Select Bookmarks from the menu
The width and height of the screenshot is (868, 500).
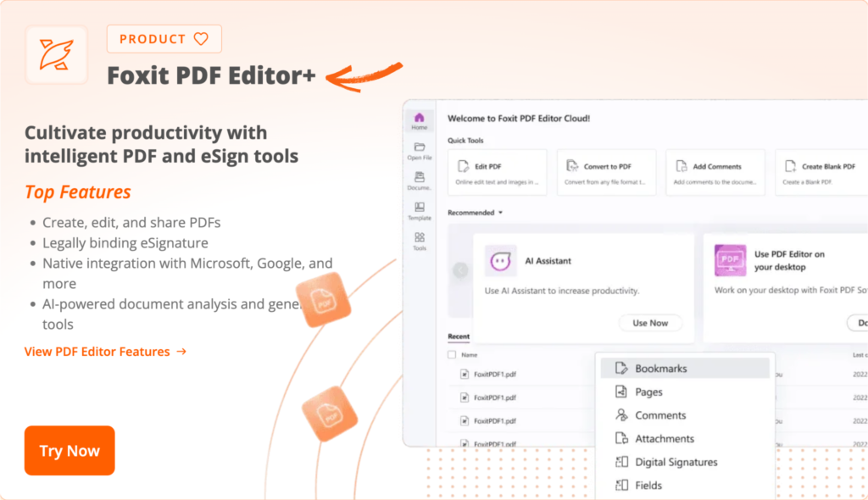(685, 368)
